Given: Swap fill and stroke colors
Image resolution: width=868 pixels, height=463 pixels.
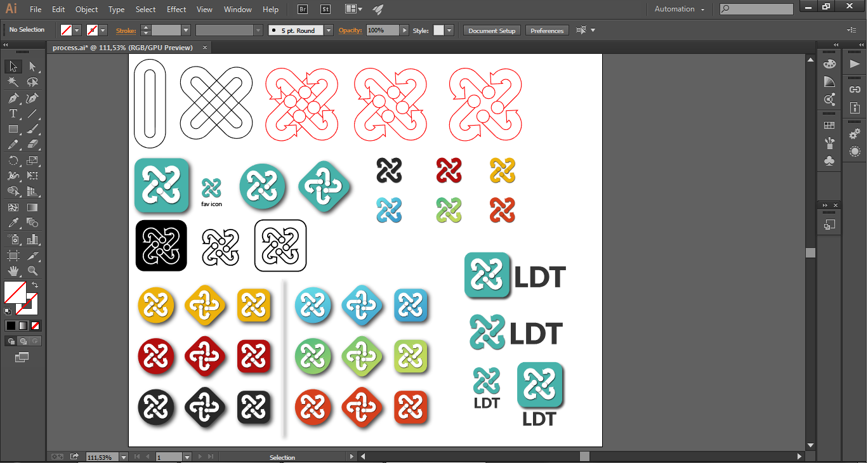Looking at the screenshot, I should (x=35, y=285).
